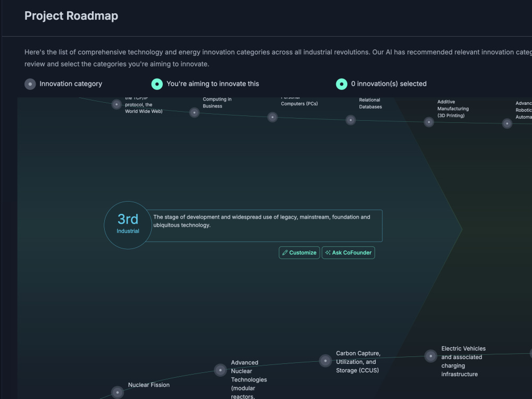Viewport: 532px width, 399px height.
Task: Click the Additive Manufacturing (3D Printing) label
Action: pos(453,109)
